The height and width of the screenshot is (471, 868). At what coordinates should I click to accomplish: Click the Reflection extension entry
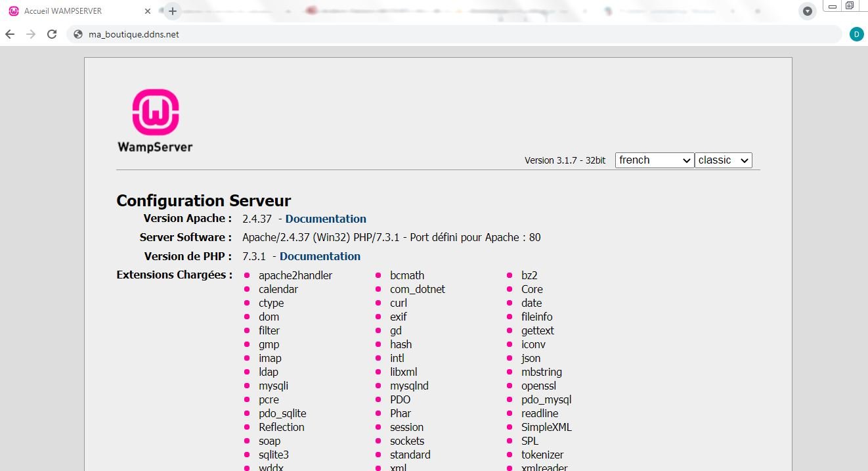(x=282, y=427)
